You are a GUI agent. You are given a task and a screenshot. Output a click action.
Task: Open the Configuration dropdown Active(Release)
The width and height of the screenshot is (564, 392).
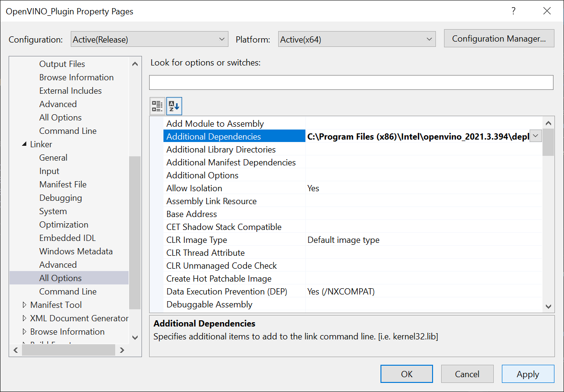(149, 39)
